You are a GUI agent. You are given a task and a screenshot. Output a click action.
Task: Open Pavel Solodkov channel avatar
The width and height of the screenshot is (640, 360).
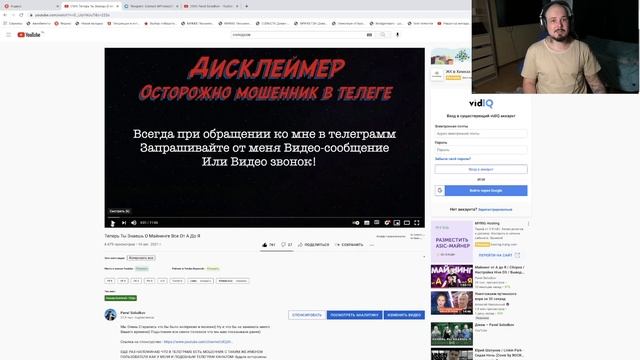110,314
